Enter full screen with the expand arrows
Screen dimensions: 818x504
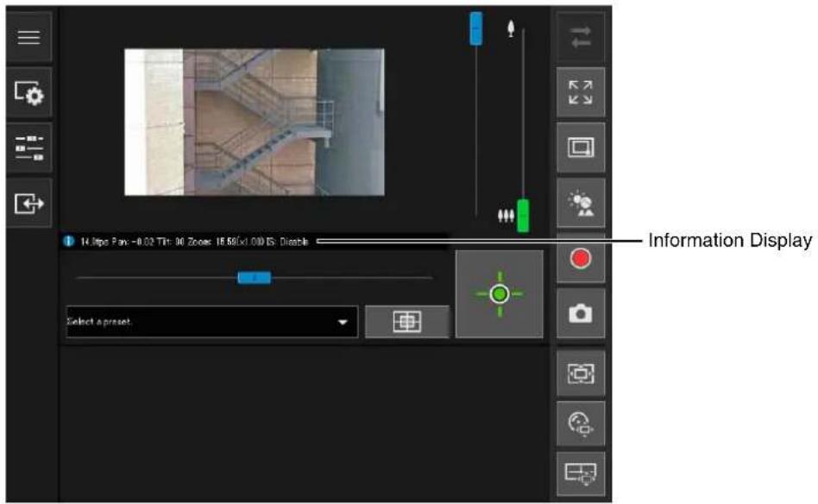tap(581, 92)
